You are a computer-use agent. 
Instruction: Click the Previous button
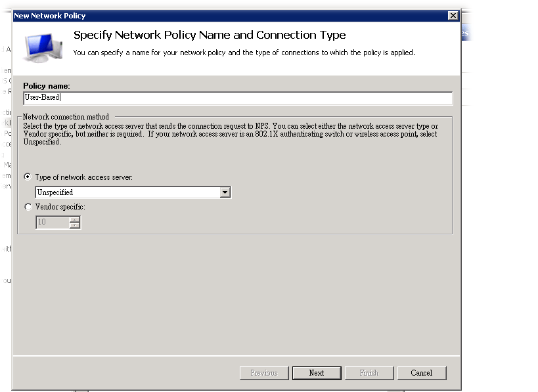264,373
